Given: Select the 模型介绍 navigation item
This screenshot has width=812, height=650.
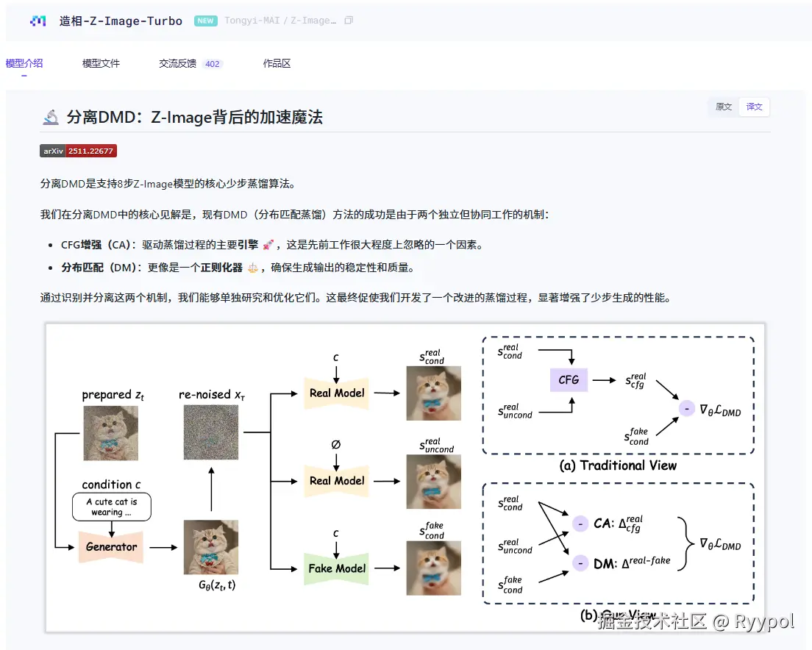Looking at the screenshot, I should click(x=25, y=63).
